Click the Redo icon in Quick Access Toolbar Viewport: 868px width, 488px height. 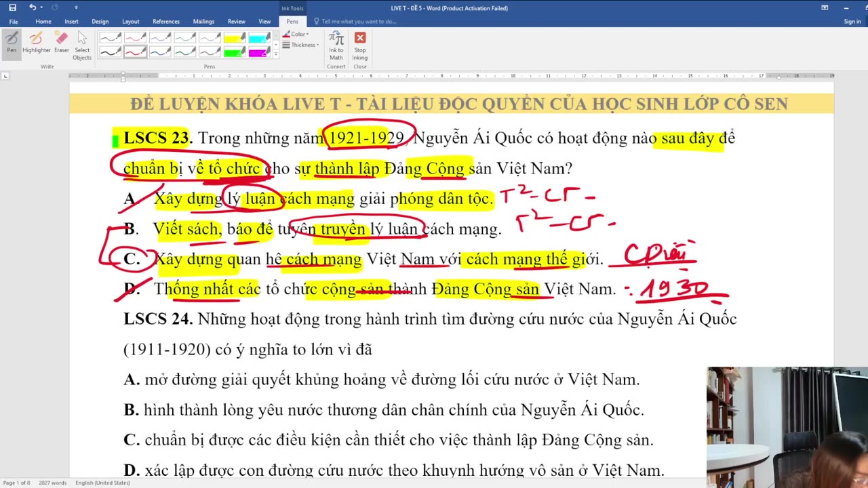[x=56, y=7]
